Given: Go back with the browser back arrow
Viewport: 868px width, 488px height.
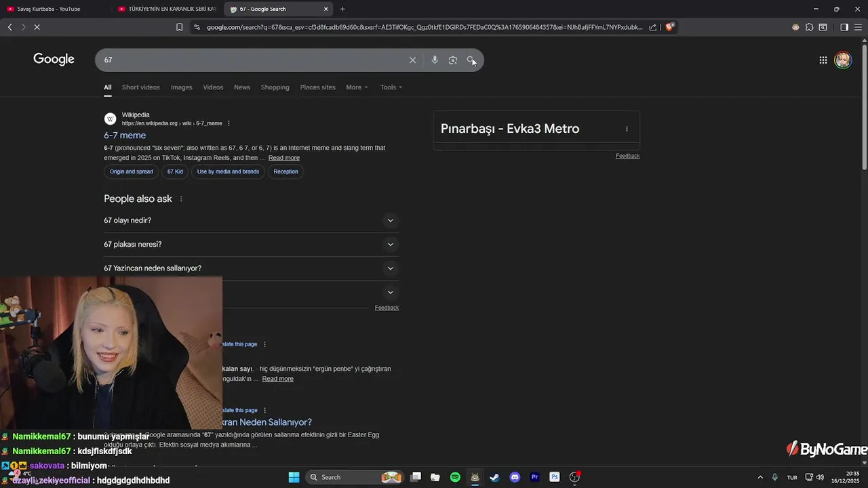Looking at the screenshot, I should pos(10,27).
